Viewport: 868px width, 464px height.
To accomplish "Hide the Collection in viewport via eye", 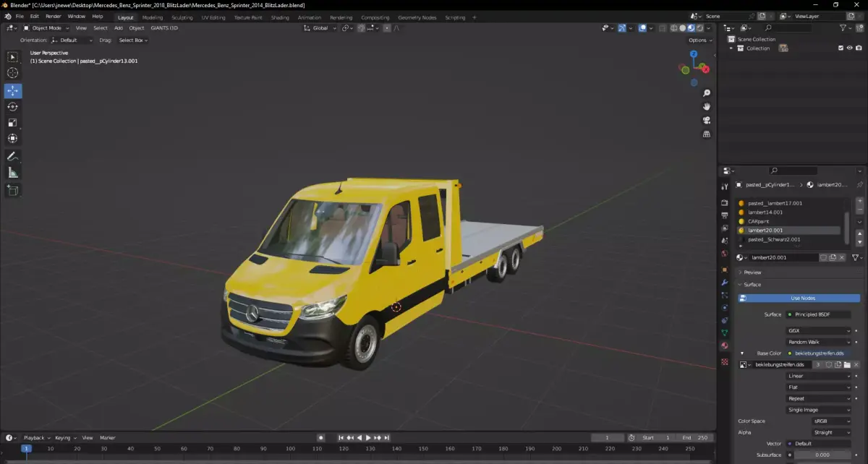I will (x=849, y=48).
